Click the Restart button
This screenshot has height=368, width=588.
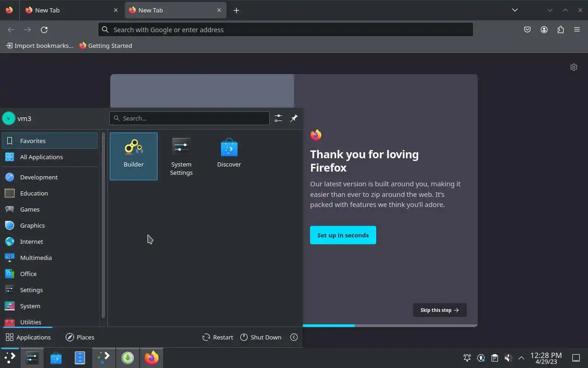(x=218, y=337)
